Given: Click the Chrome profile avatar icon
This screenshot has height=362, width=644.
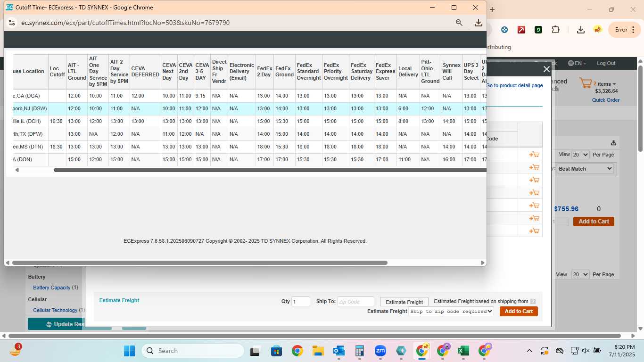Looking at the screenshot, I should pyautogui.click(x=598, y=30).
